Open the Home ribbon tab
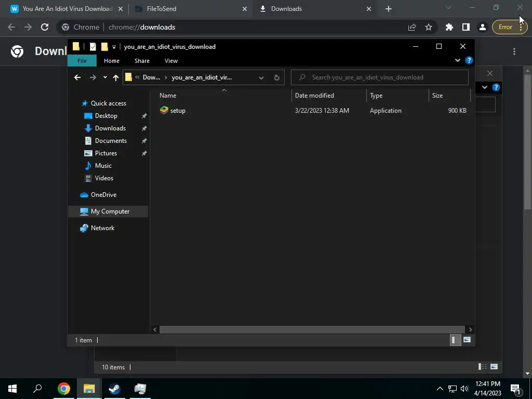 point(112,61)
